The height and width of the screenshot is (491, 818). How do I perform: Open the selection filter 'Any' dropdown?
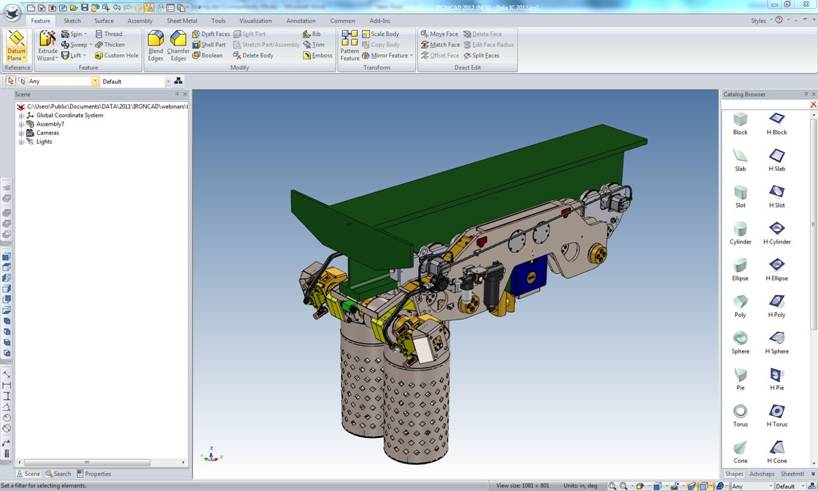click(96, 81)
